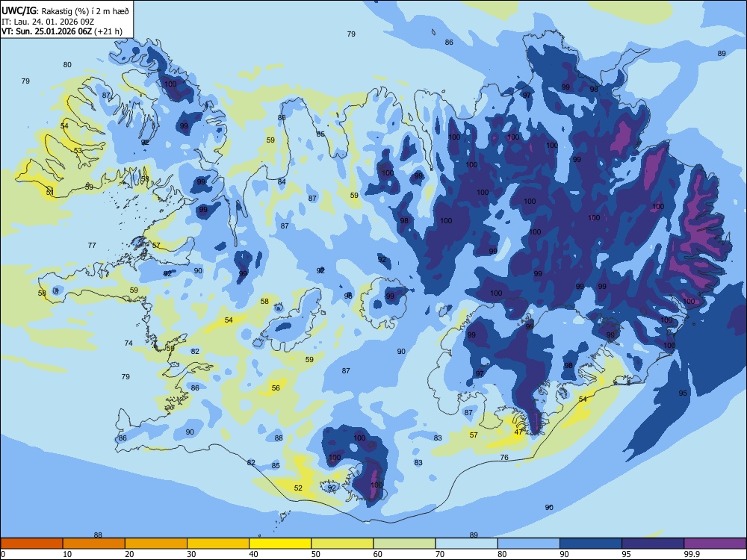Click the 50–60 pale yellow legend swatch
This screenshot has width=747, height=560.
click(343, 544)
